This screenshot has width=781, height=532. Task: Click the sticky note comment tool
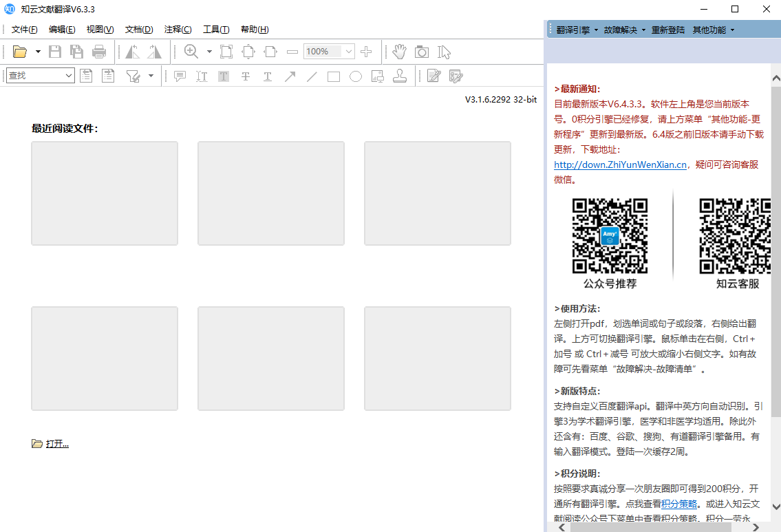tap(180, 76)
